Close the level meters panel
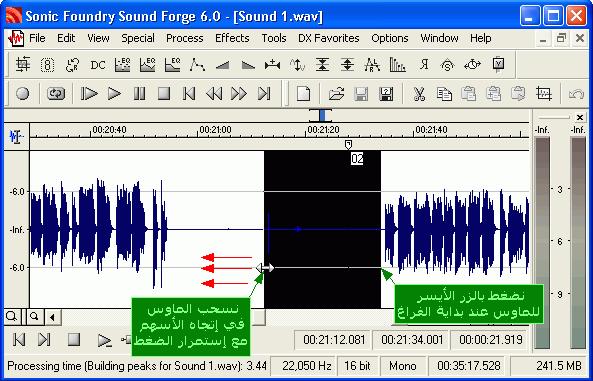The width and height of the screenshot is (593, 381). (580, 117)
